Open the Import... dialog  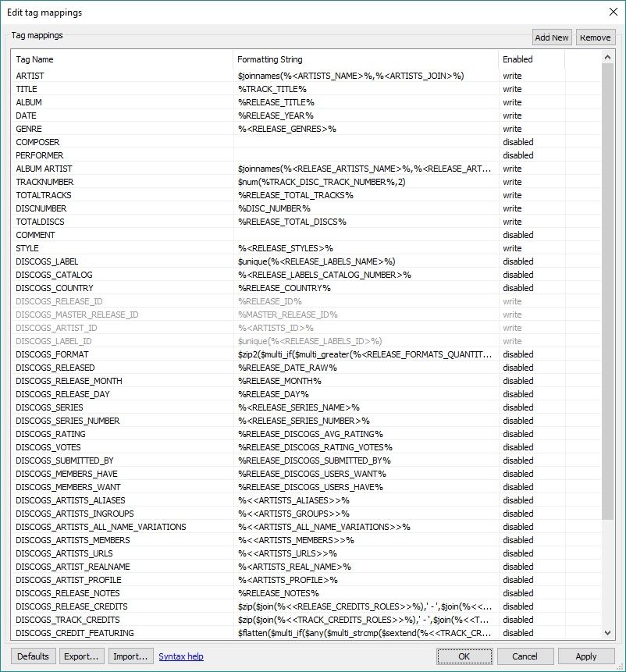130,656
